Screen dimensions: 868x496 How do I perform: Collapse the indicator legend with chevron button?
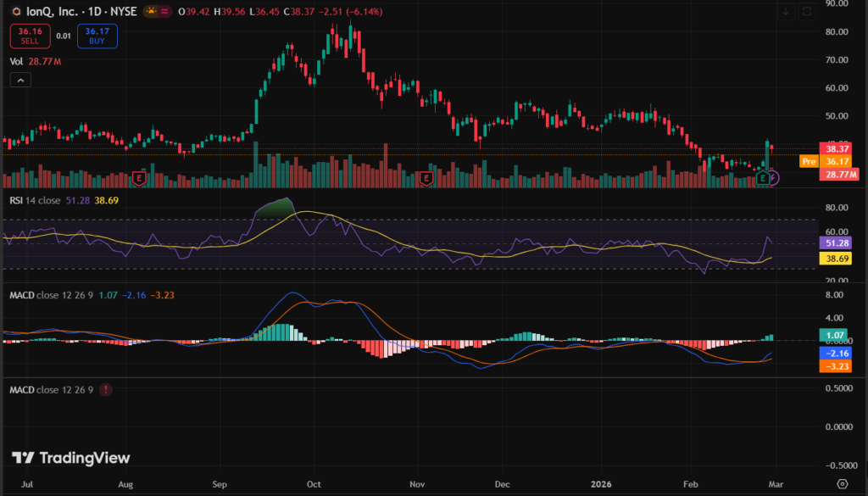20,80
